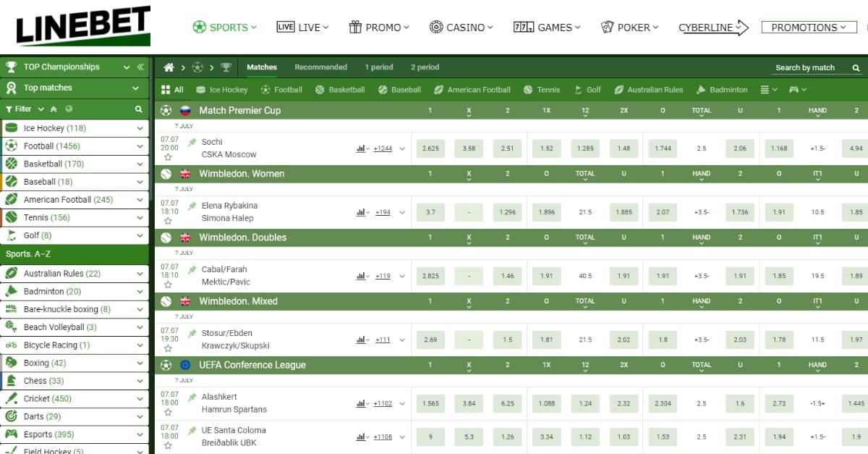
Task: Filter matches by American Football in sports bar
Action: click(472, 90)
